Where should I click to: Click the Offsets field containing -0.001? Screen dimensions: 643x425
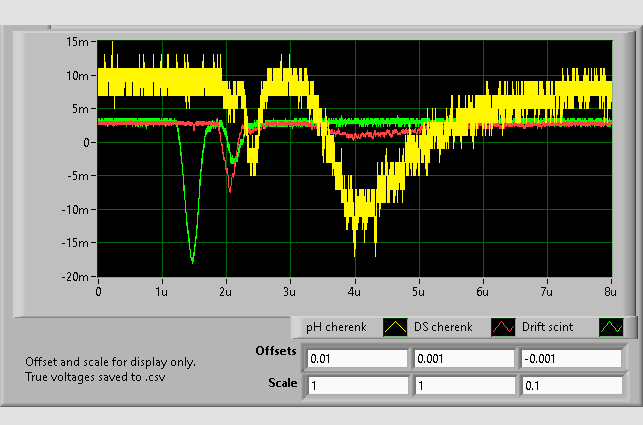pos(571,358)
